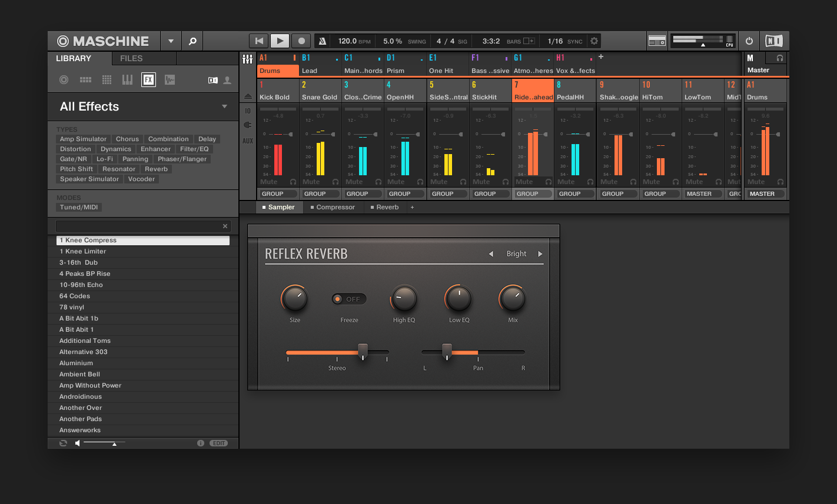
Task: Click the MASCHINE logo button
Action: 104,41
